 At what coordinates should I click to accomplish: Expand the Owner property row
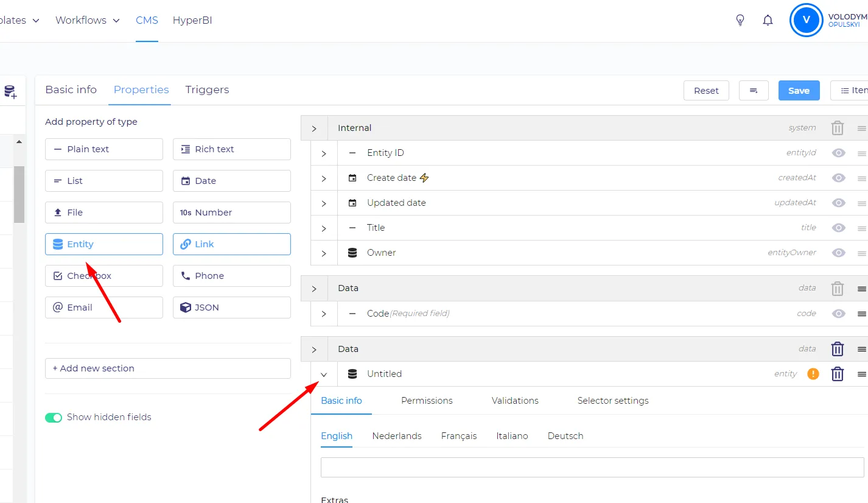point(324,253)
